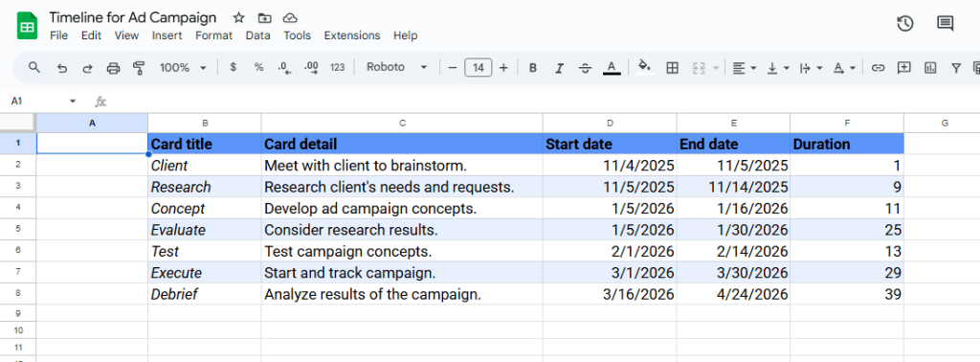Click the search menus magnifier icon
The height and width of the screenshot is (362, 980).
pyautogui.click(x=34, y=68)
